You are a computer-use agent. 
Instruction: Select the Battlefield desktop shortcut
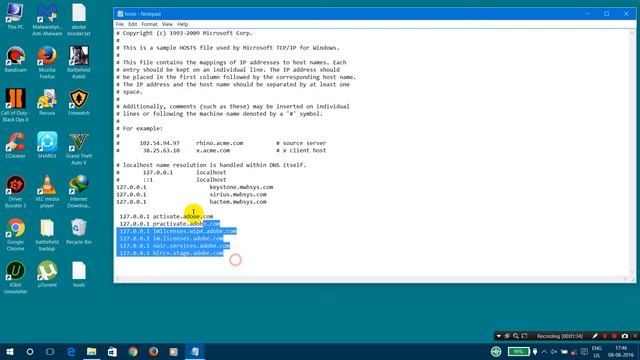coord(79,62)
